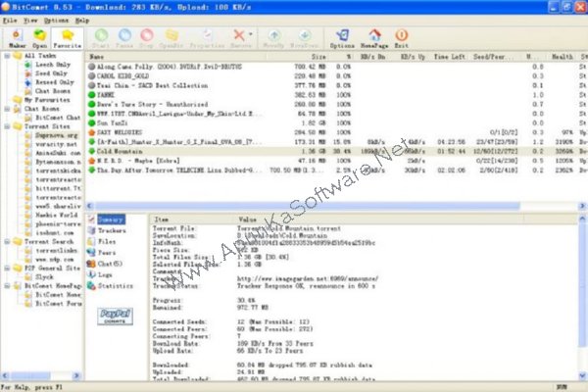588x392 pixels.
Task: Switch to the Files tab
Action: click(x=107, y=242)
